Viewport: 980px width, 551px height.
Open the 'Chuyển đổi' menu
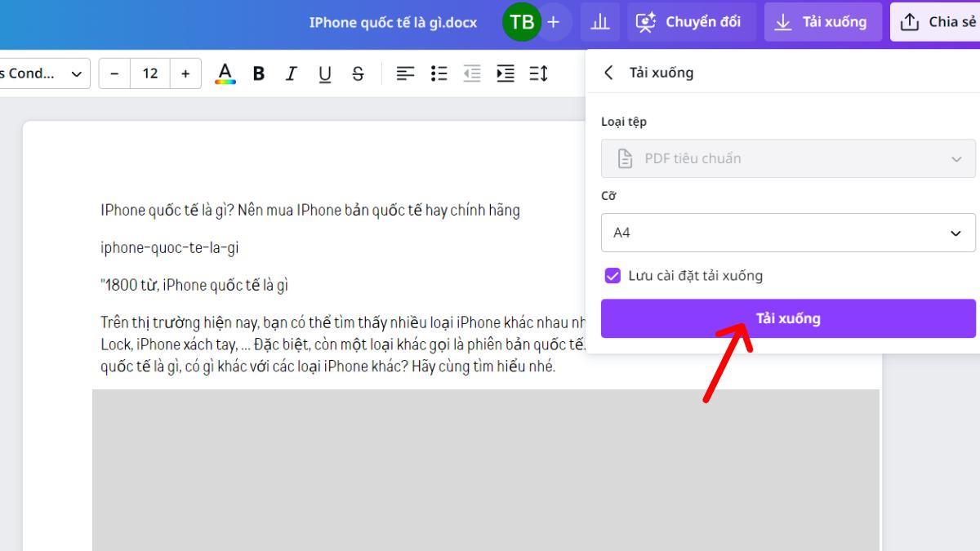[692, 21]
